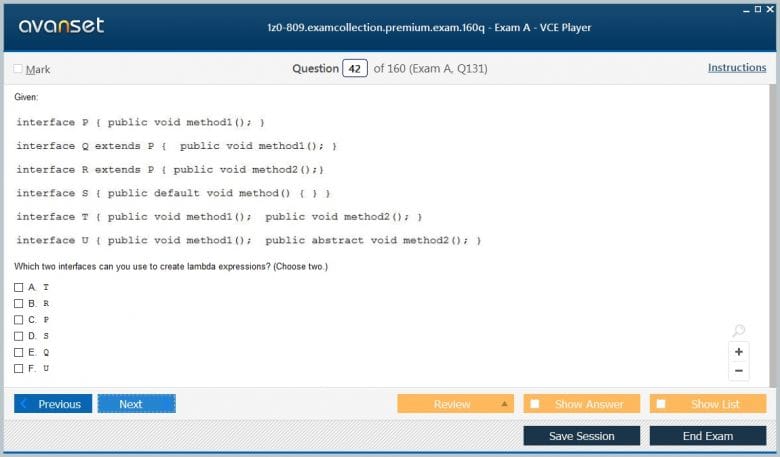Viewport: 780px width, 457px height.
Task: Click the magnifier search icon
Action: click(739, 330)
